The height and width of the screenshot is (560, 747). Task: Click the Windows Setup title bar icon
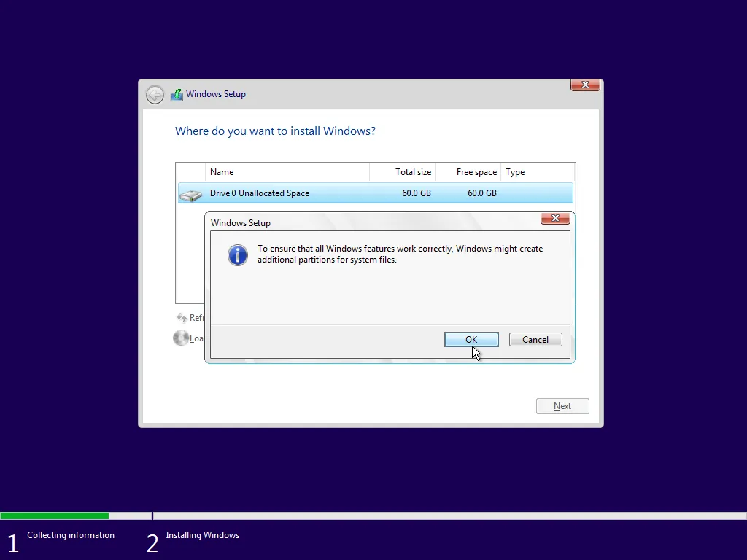(x=177, y=95)
